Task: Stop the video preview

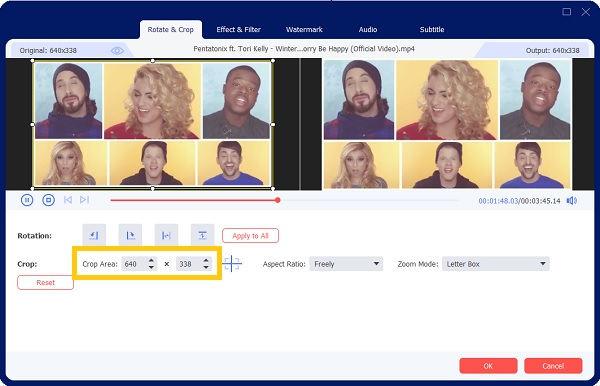Action: point(49,200)
